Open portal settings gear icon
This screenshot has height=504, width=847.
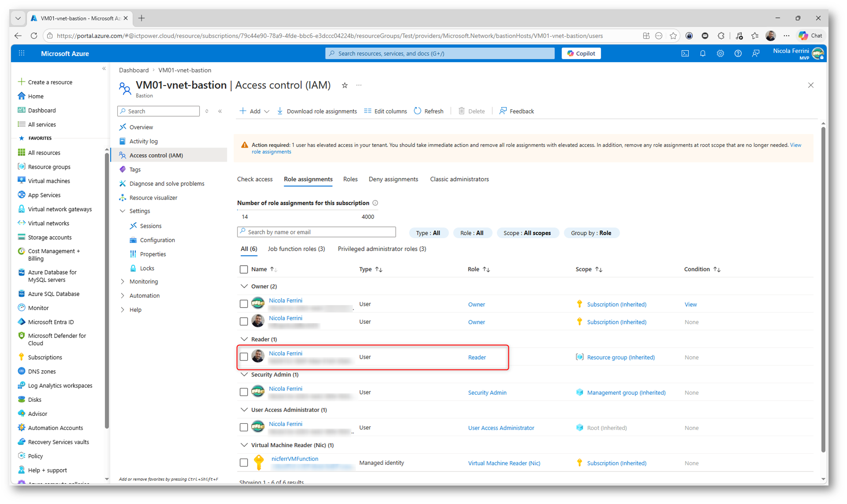pos(720,53)
